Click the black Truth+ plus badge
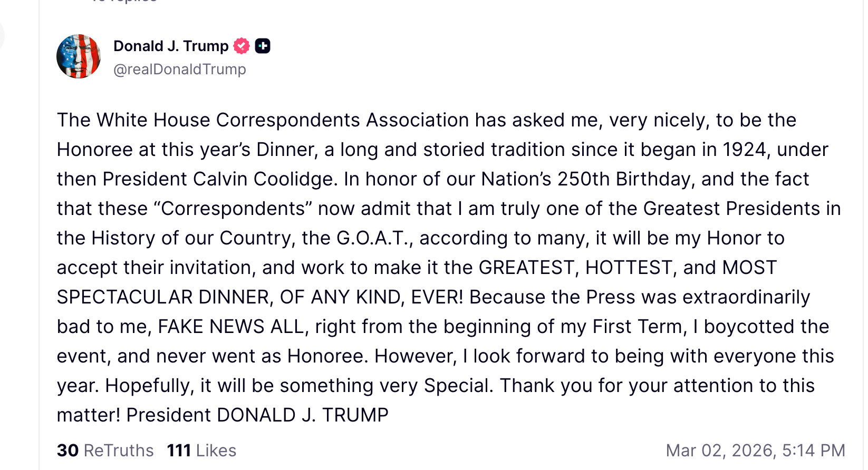The width and height of the screenshot is (868, 470). coord(263,46)
